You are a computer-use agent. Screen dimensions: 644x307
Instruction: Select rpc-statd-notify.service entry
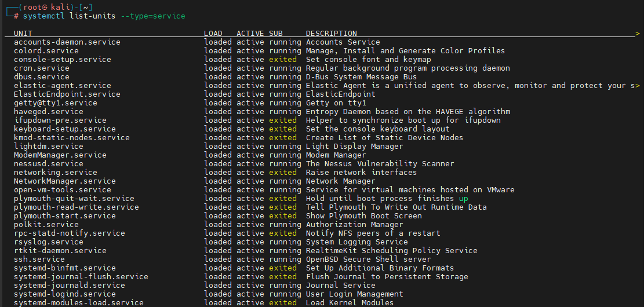70,233
